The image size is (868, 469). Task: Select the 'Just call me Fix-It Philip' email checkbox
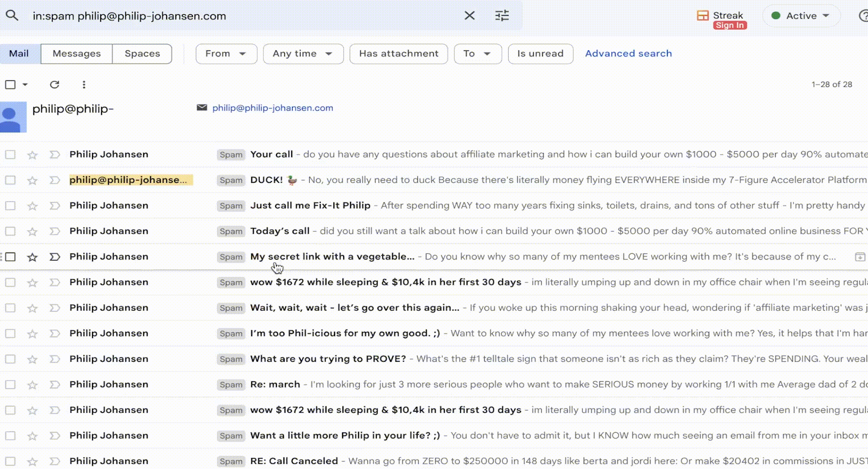(10, 205)
